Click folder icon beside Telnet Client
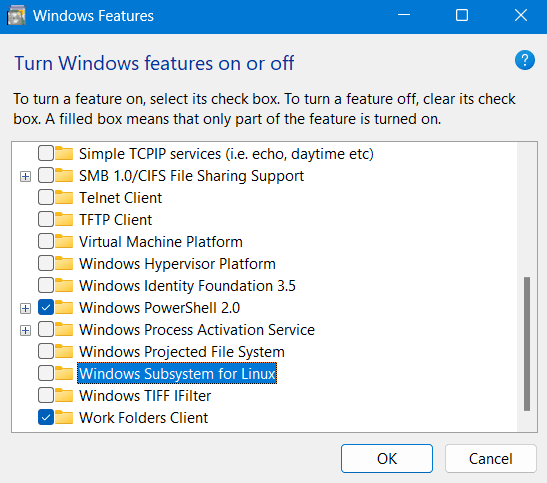 pyautogui.click(x=64, y=197)
